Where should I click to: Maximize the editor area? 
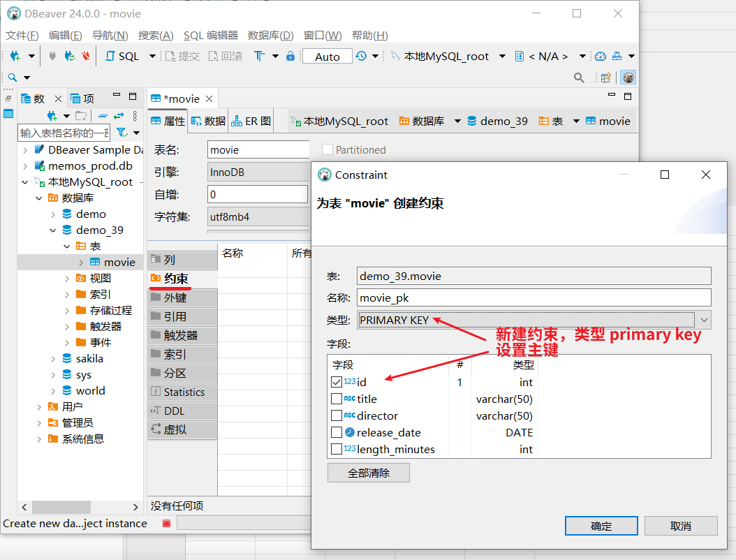628,96
